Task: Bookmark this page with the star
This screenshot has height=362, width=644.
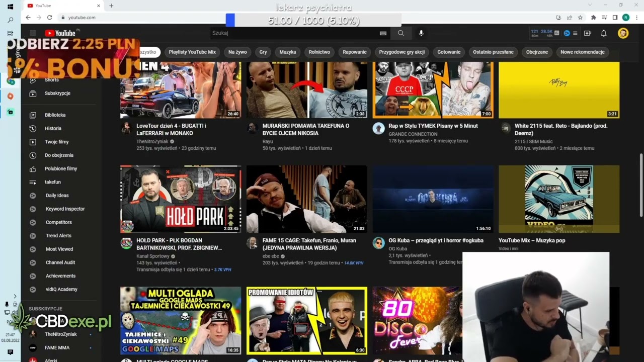Action: coord(580,17)
